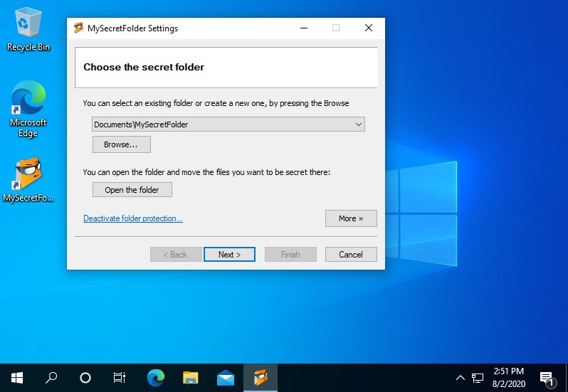Launch Edge from the taskbar
This screenshot has width=568, height=392.
(x=156, y=378)
